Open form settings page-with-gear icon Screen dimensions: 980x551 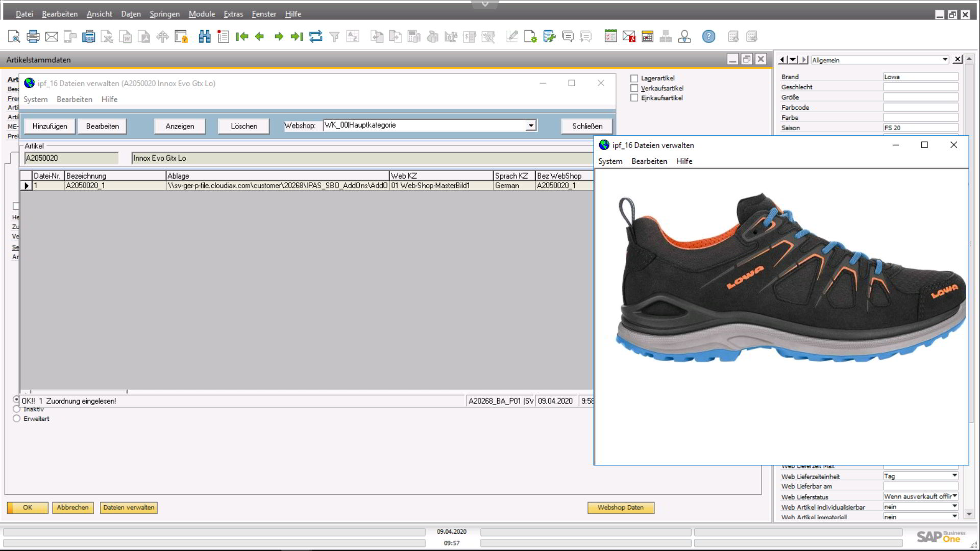530,37
